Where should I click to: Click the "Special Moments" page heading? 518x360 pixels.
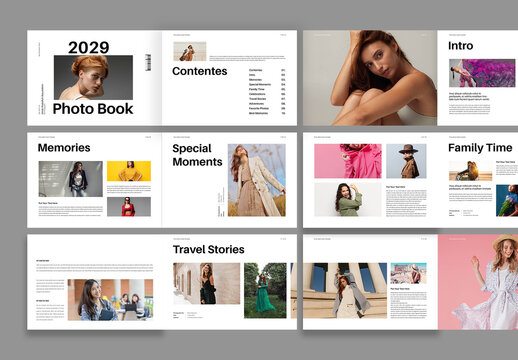point(197,155)
